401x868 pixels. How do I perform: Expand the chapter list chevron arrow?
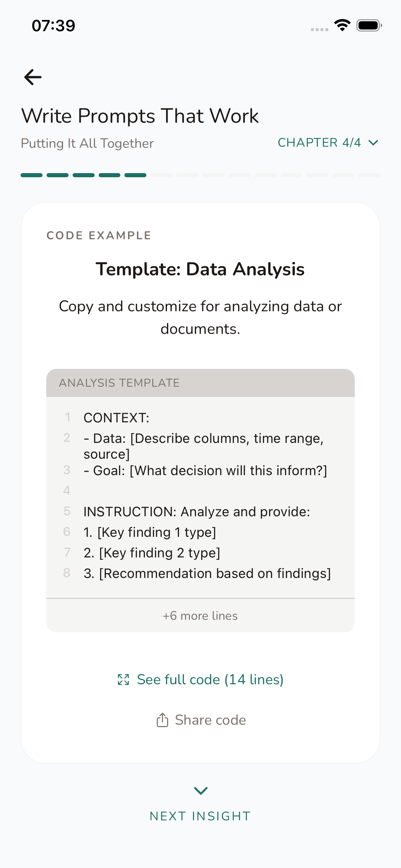[x=373, y=143]
